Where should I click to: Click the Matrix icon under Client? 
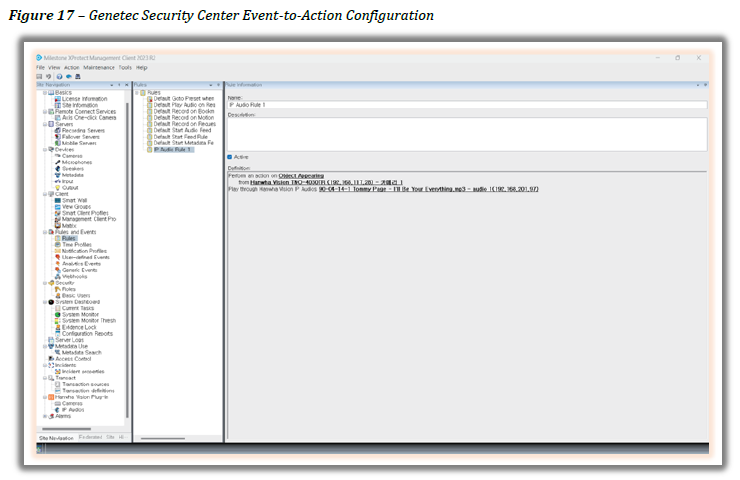coord(58,226)
